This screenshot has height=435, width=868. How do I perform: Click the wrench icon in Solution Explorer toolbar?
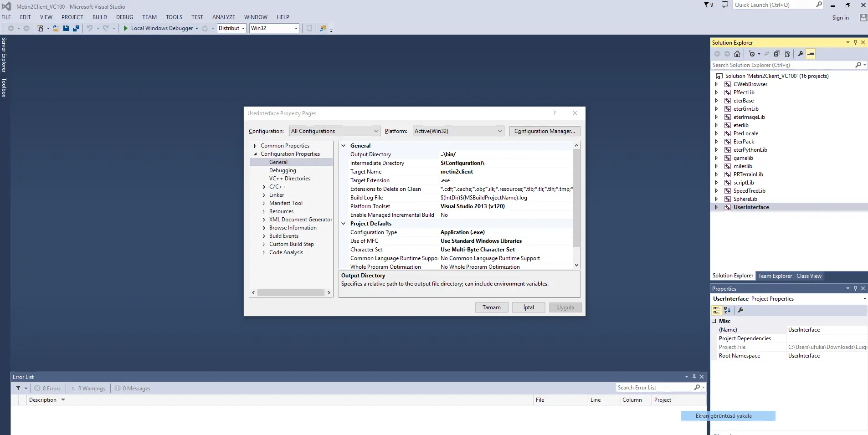pos(801,54)
